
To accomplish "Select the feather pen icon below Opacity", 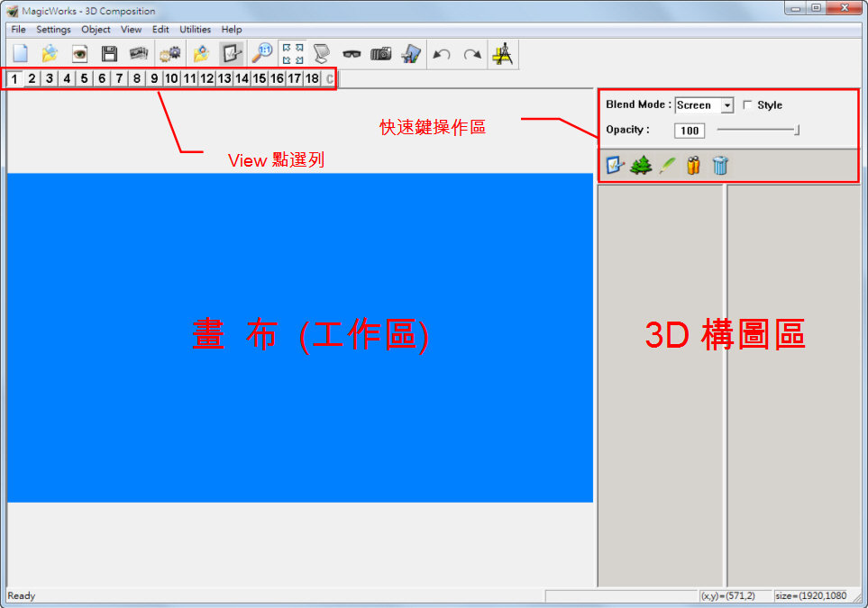I will pyautogui.click(x=667, y=164).
